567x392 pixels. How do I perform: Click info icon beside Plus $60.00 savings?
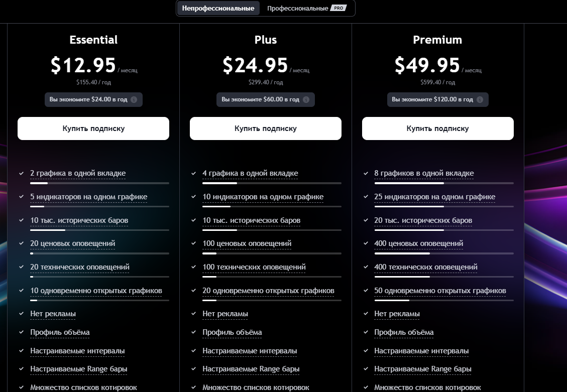[x=306, y=99]
